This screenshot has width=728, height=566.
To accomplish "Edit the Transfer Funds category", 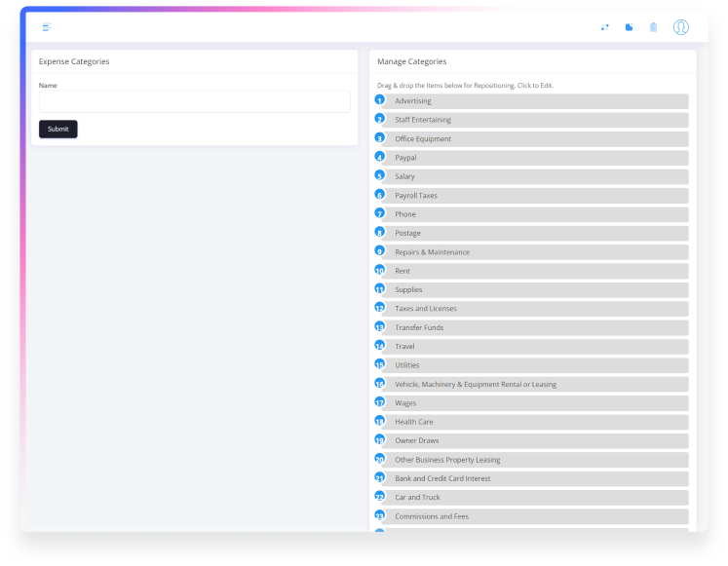I will pos(536,327).
